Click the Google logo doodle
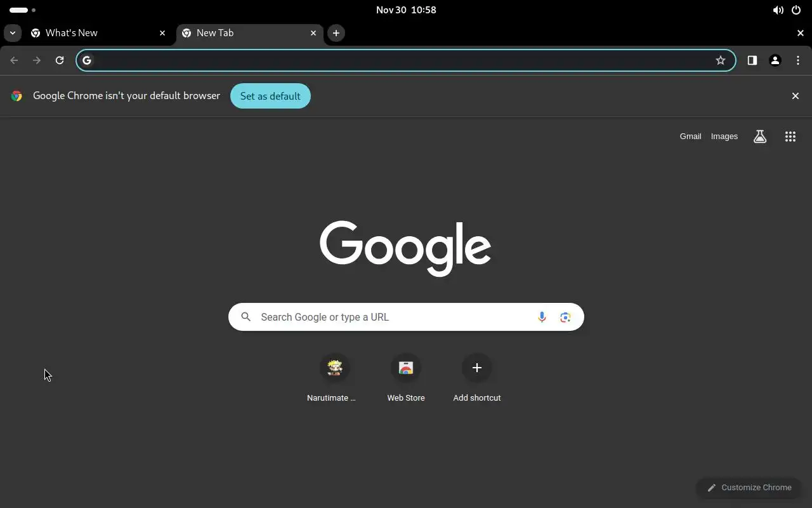The image size is (812, 508). coord(405,248)
